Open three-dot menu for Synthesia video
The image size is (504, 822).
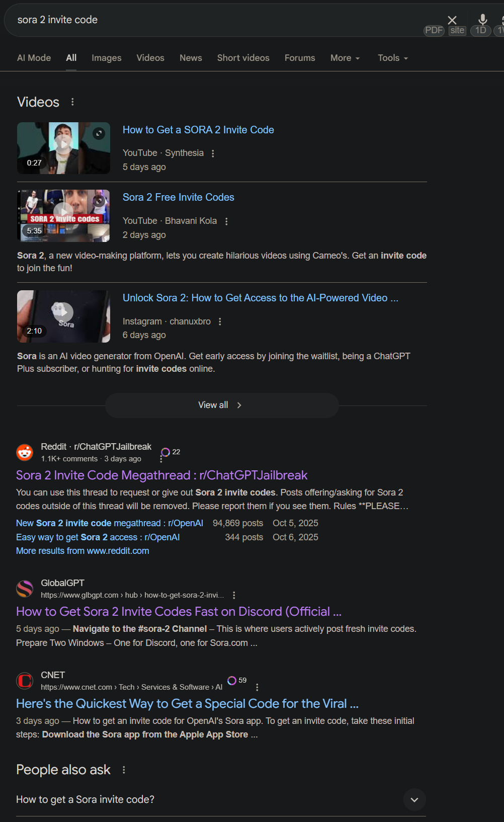pyautogui.click(x=213, y=153)
